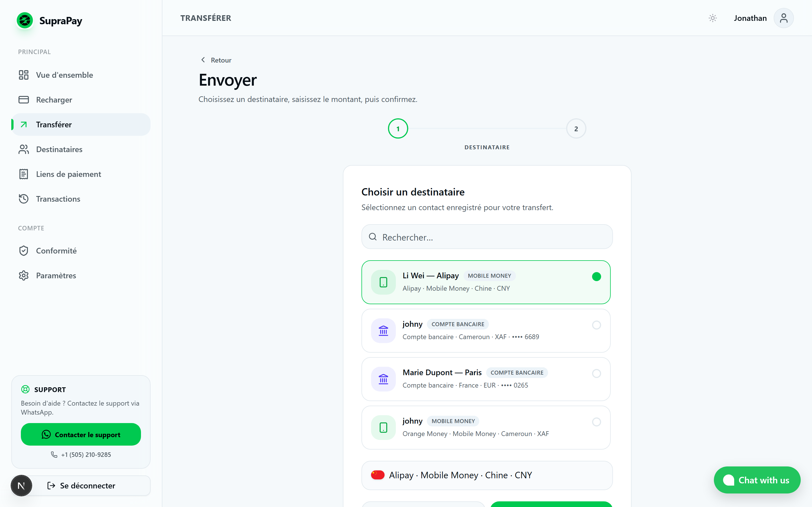Click the Li Wei mobile phone icon
Screen dimensions: 812x507
(x=383, y=282)
